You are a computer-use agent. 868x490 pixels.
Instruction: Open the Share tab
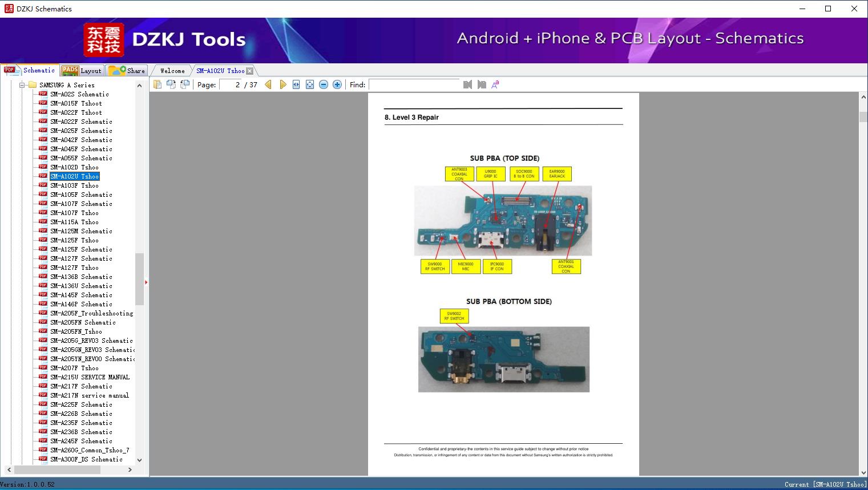(x=127, y=71)
